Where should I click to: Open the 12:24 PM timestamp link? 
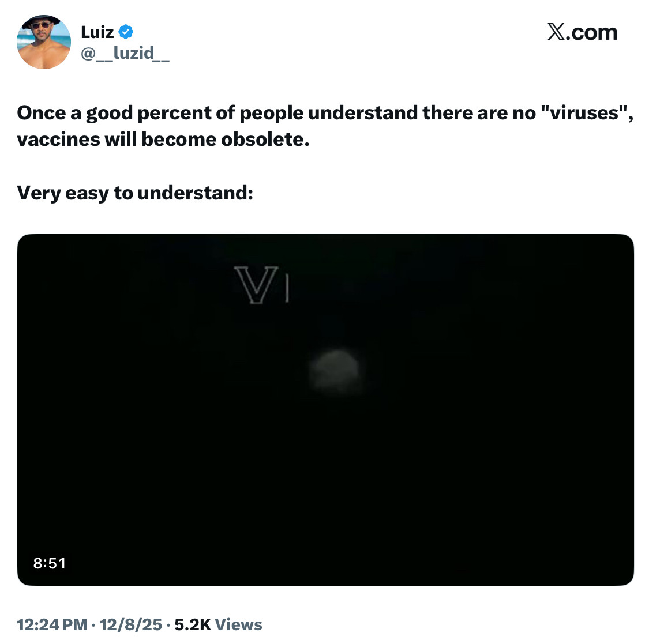coord(52,624)
